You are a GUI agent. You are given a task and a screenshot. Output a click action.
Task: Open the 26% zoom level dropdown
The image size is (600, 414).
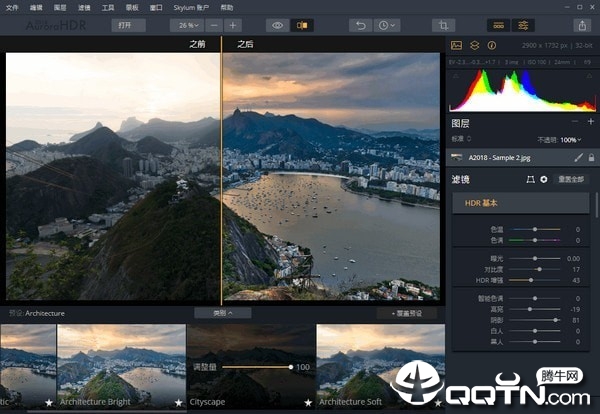click(186, 25)
